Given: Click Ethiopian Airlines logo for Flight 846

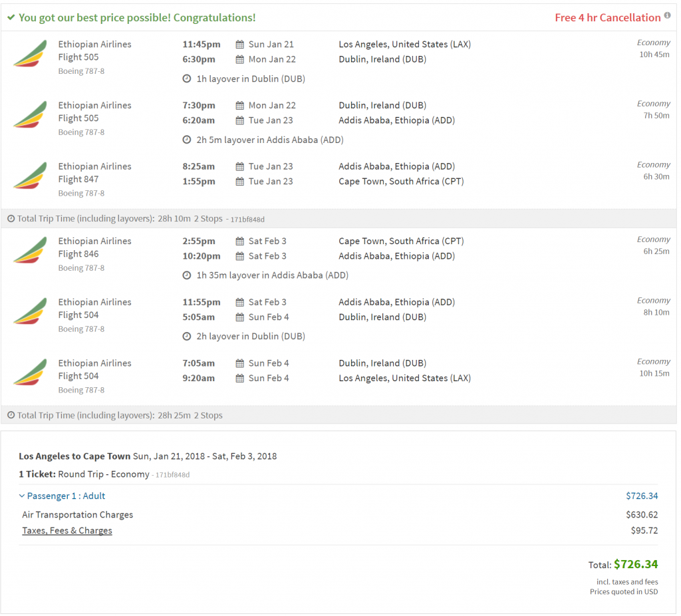Looking at the screenshot, I should 31,251.
